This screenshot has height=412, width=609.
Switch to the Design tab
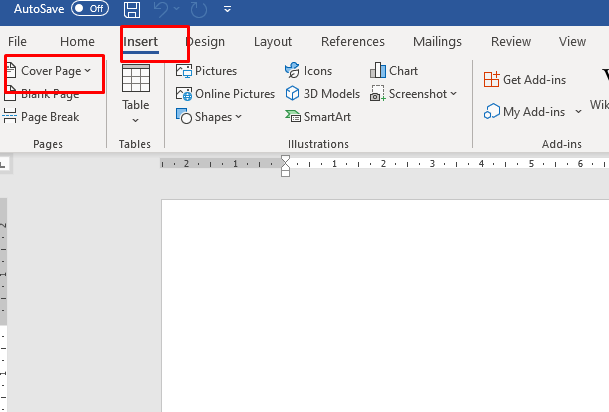click(205, 42)
